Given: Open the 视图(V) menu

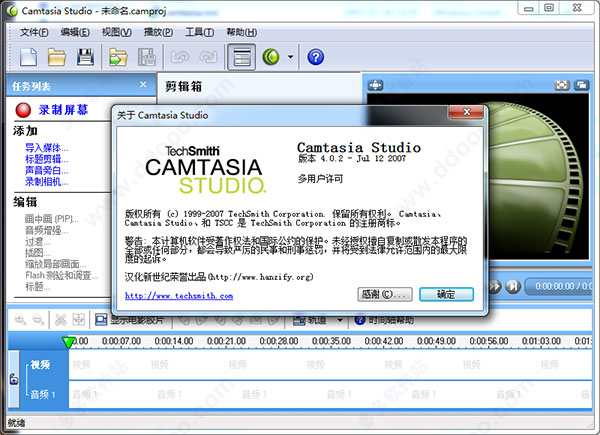Looking at the screenshot, I should (x=117, y=32).
